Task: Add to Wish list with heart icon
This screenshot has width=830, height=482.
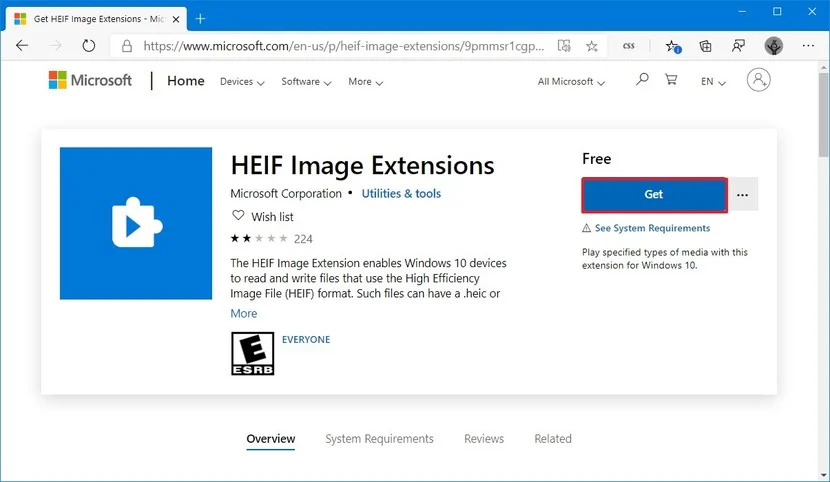Action: [238, 216]
